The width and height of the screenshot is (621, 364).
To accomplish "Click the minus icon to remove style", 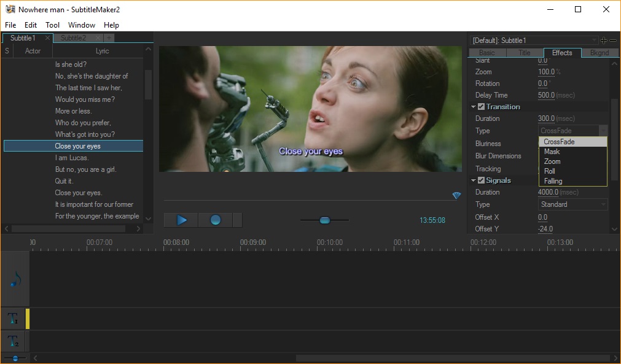I will pos(612,40).
